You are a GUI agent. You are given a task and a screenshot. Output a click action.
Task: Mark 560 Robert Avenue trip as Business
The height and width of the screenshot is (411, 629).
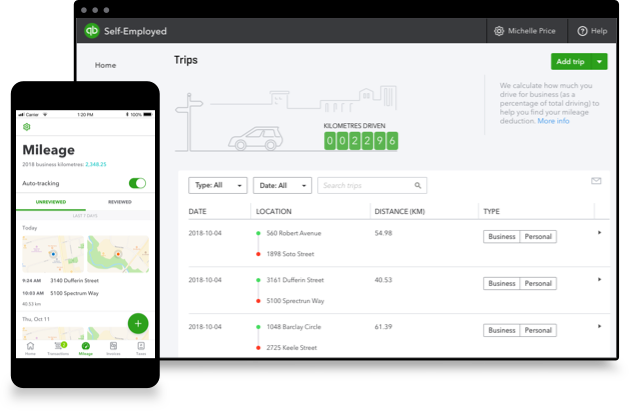501,237
